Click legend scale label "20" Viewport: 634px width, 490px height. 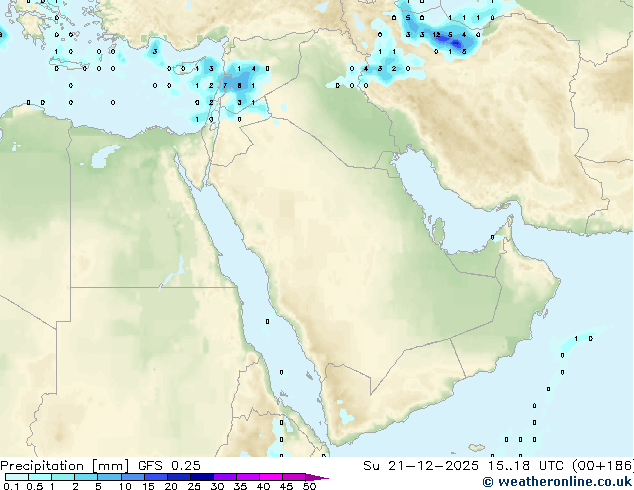tap(171, 486)
